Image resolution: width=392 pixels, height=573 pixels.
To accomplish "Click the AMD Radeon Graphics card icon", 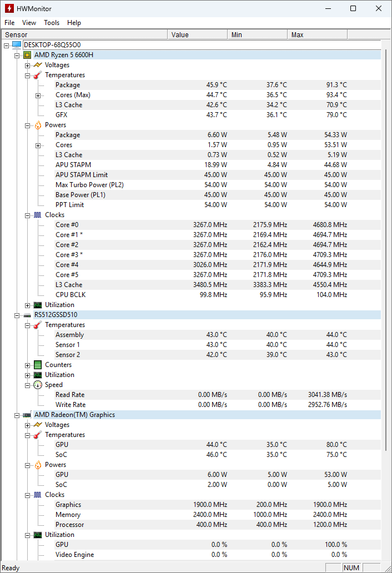I will point(27,415).
